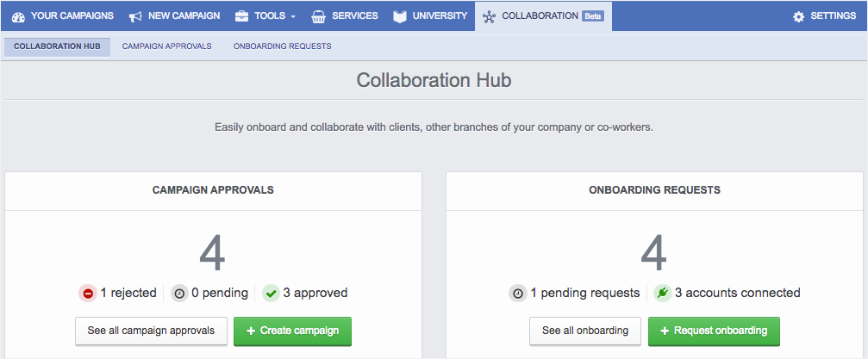Click the '3 accounts connected' text
This screenshot has height=359, width=868.
737,293
